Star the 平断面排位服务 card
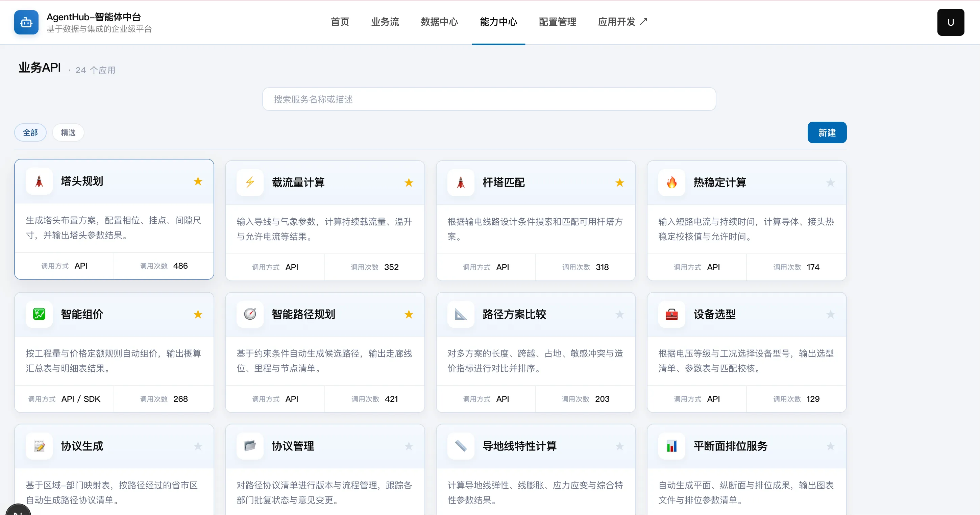Image resolution: width=980 pixels, height=515 pixels. coord(830,446)
